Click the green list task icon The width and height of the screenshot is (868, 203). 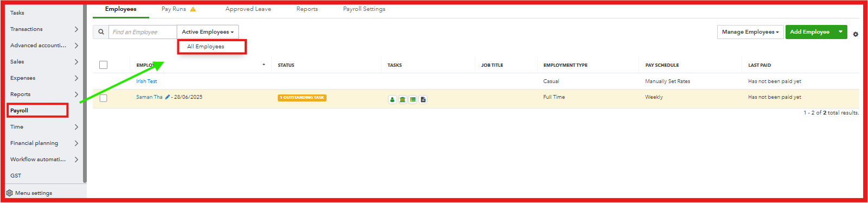pyautogui.click(x=413, y=99)
